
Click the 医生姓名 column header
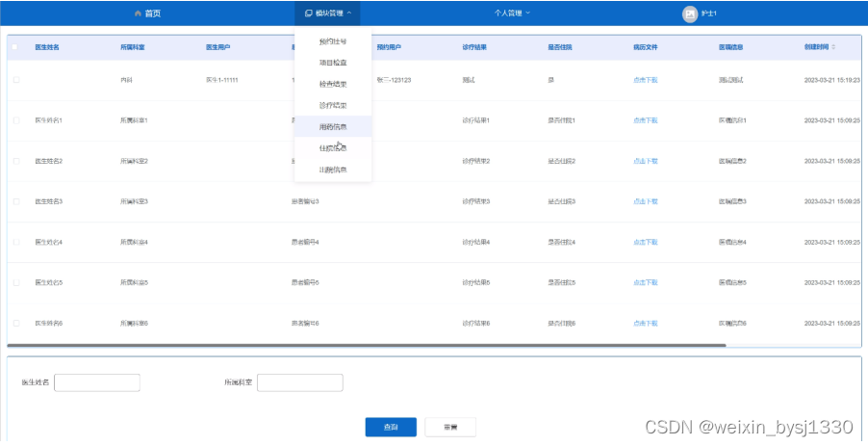click(x=47, y=47)
